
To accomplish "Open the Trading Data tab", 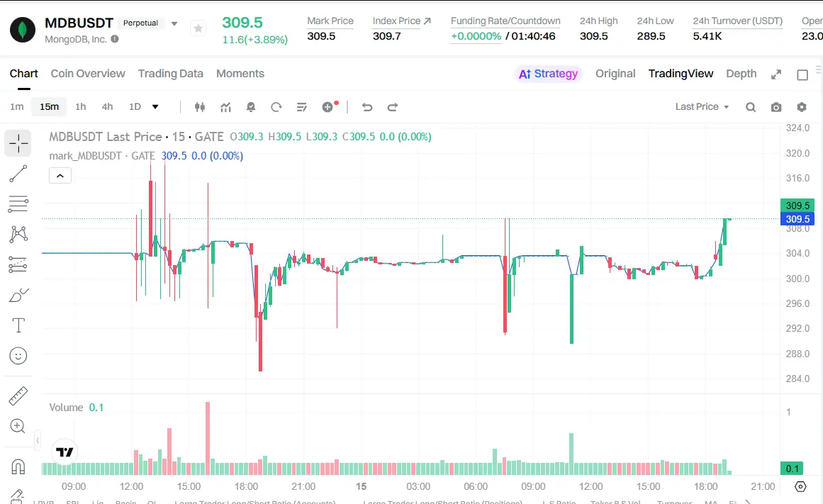I will (171, 74).
